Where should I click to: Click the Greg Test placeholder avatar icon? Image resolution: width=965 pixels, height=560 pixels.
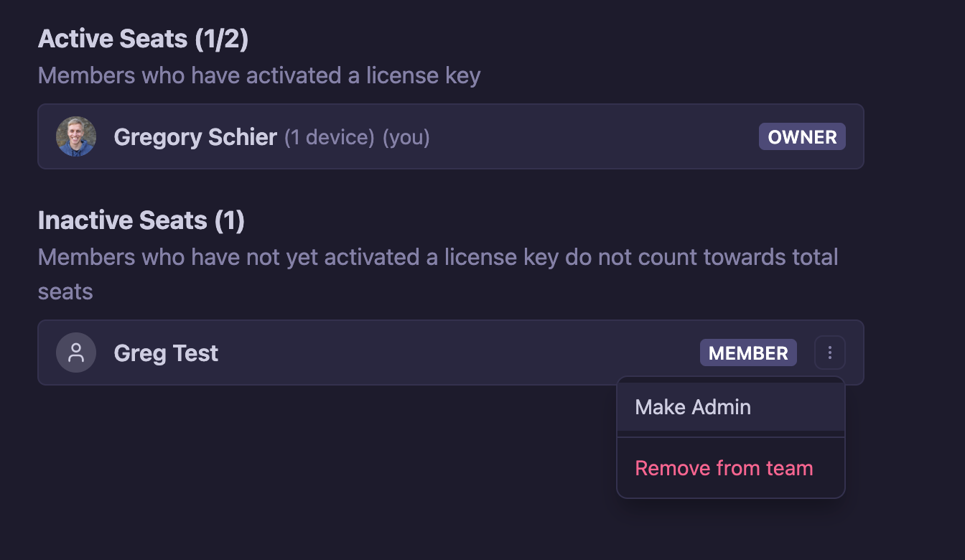click(x=76, y=353)
